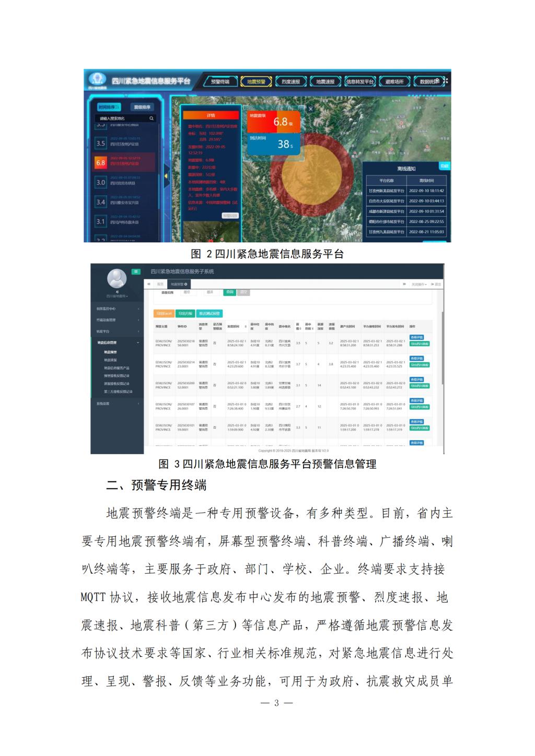The width and height of the screenshot is (535, 756).
Task: Switch to the 烈度速报 tab
Action: pyautogui.click(x=290, y=81)
